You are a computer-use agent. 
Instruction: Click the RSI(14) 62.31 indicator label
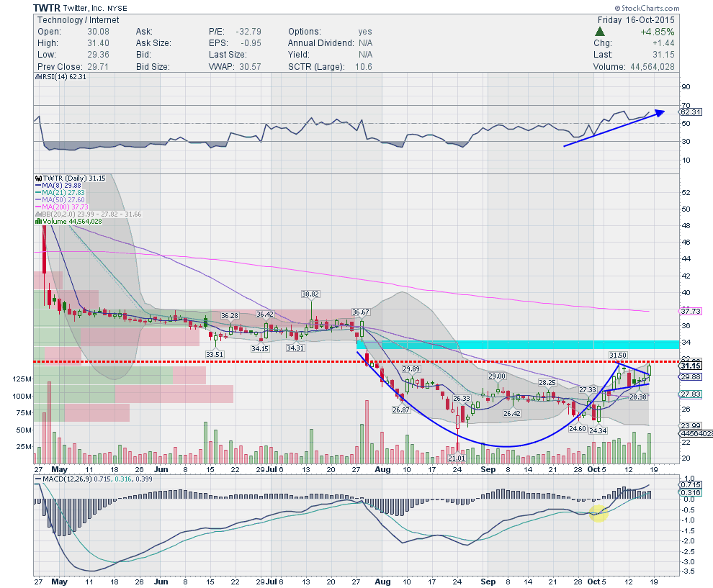(x=63, y=77)
